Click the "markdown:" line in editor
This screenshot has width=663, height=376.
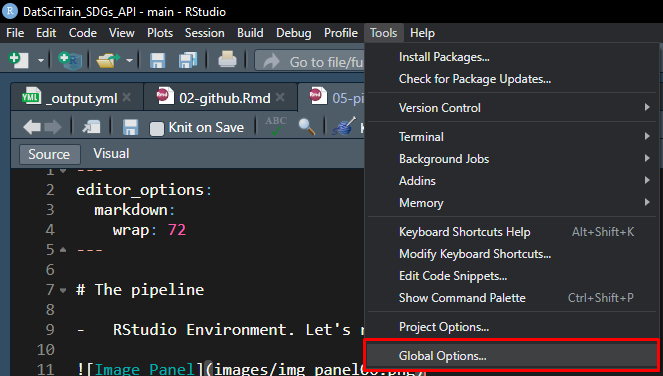pos(135,210)
